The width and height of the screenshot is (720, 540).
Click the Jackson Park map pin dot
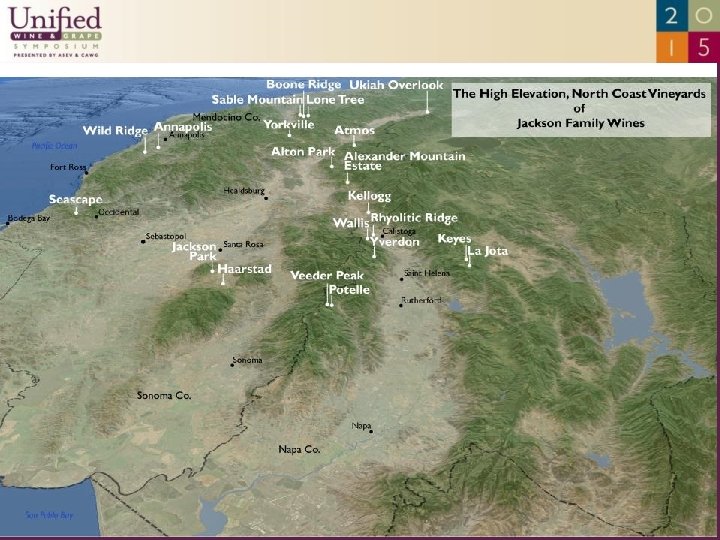[x=212, y=271]
